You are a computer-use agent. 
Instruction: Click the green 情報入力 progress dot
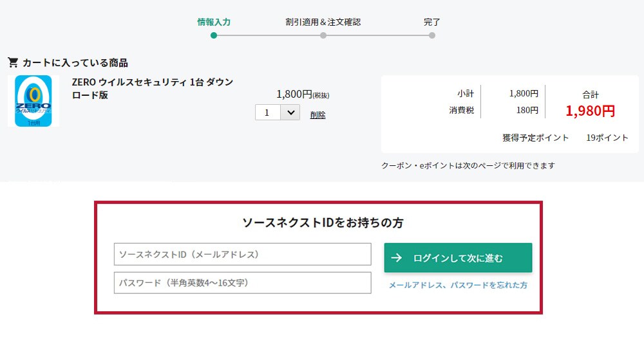pos(214,35)
